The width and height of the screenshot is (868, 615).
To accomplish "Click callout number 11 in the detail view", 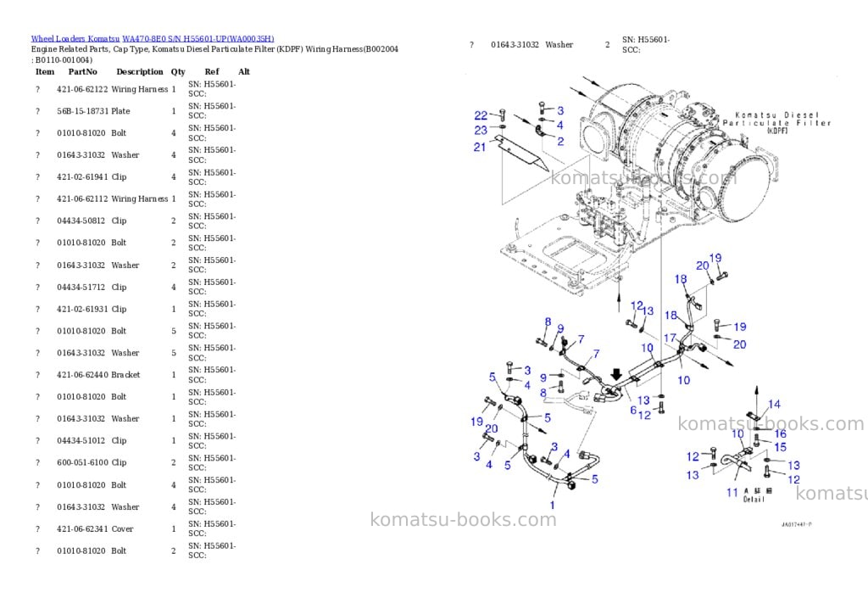I will point(732,492).
